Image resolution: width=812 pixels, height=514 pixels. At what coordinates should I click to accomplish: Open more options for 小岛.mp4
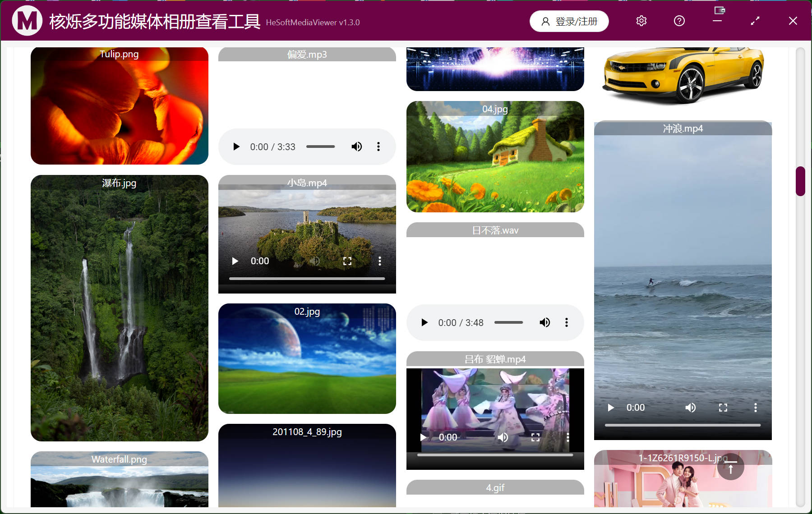pyautogui.click(x=380, y=261)
